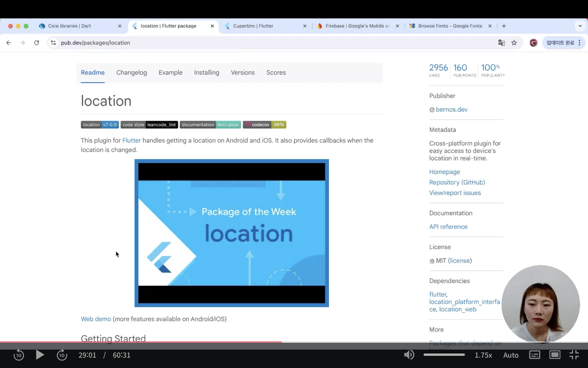Open the Scores tab
This screenshot has width=588, height=368.
tap(276, 72)
